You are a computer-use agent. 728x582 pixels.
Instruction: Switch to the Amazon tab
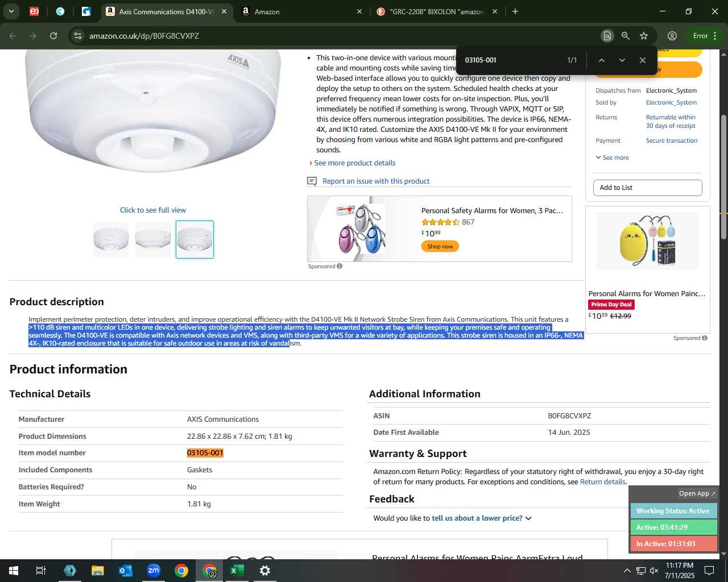(x=301, y=11)
